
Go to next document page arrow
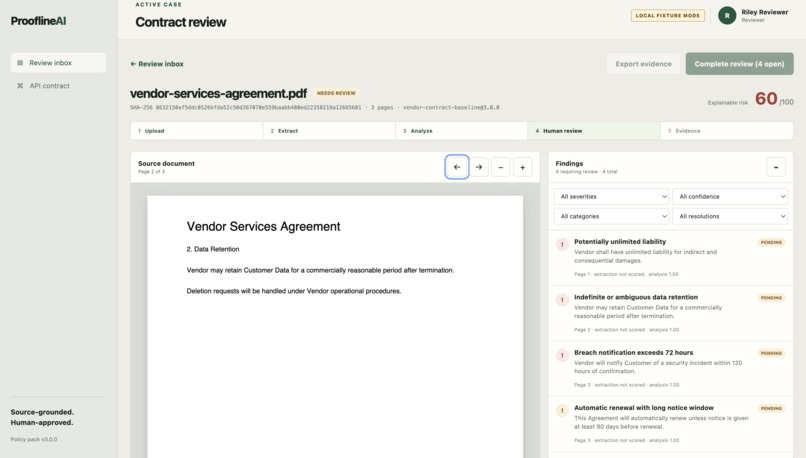point(479,167)
